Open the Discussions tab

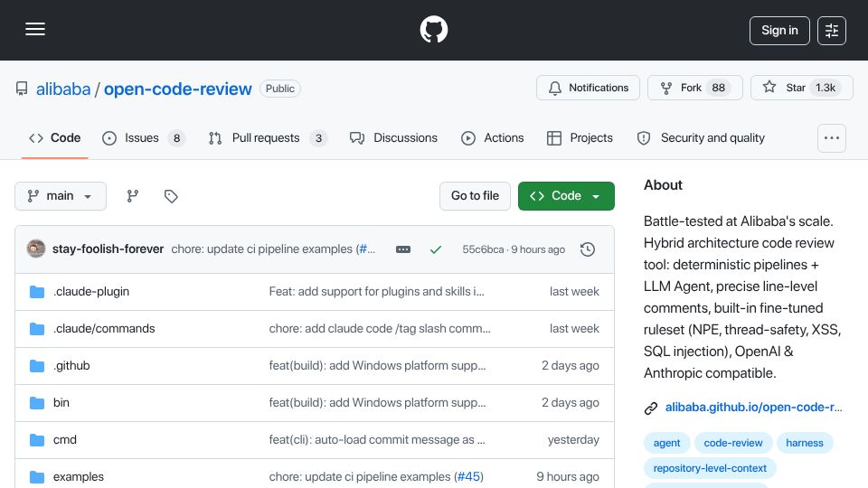tap(393, 137)
